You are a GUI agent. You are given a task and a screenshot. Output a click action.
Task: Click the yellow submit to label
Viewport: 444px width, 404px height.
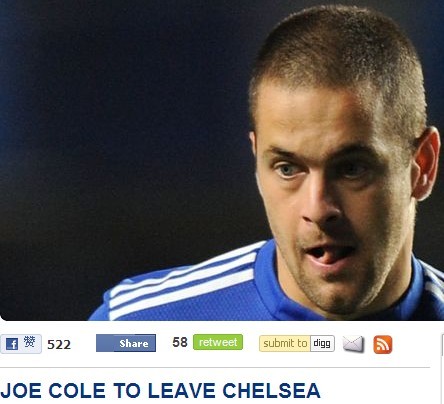tap(285, 343)
